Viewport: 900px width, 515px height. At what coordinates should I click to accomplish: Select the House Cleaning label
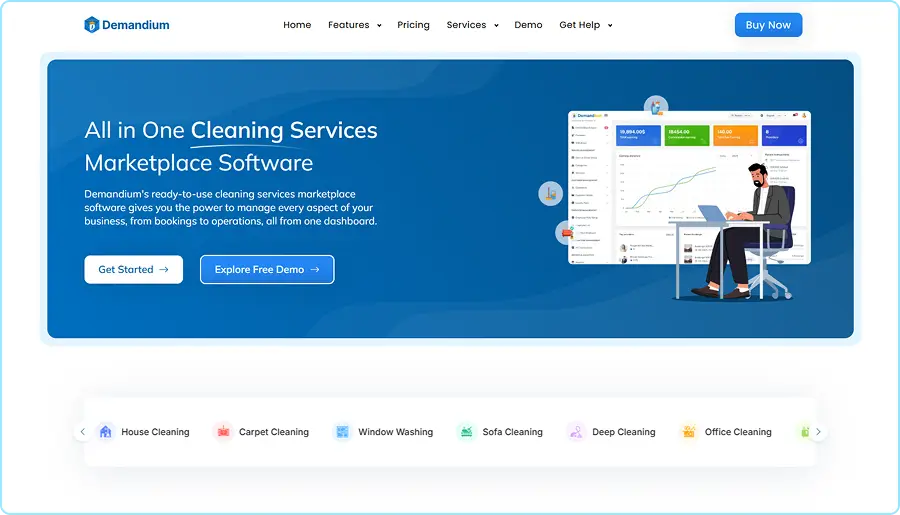click(x=155, y=432)
